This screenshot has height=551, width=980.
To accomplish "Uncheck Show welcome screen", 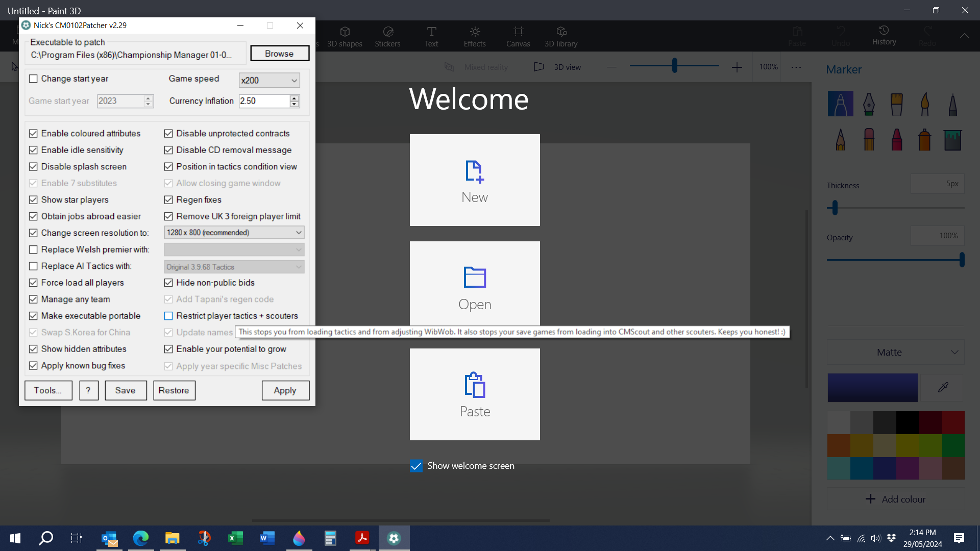I will [416, 466].
